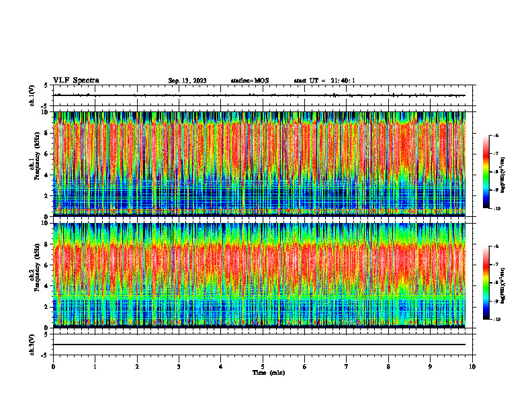The image size is (532, 411).
Task: Click the time axis tick label "4"
Action: (x=221, y=367)
